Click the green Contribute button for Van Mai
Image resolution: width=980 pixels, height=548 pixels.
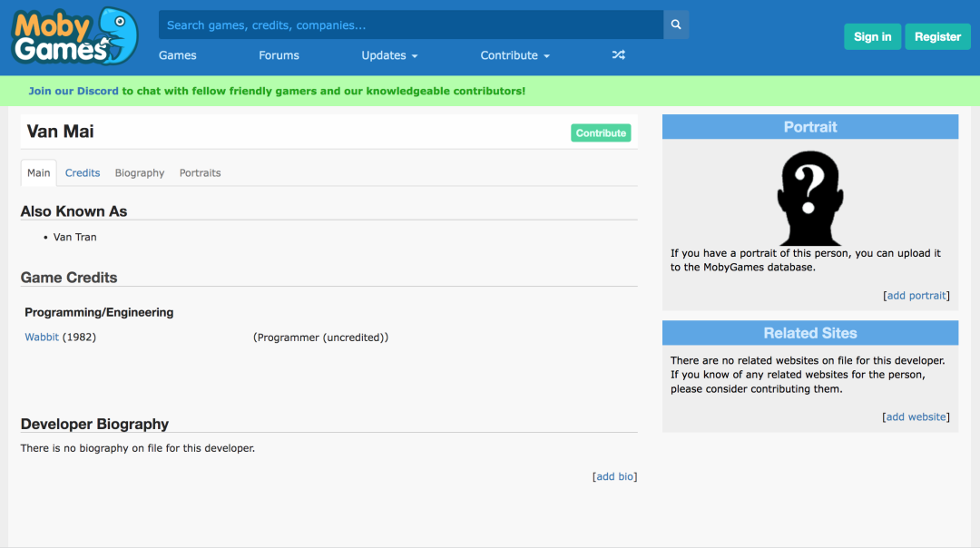(601, 132)
